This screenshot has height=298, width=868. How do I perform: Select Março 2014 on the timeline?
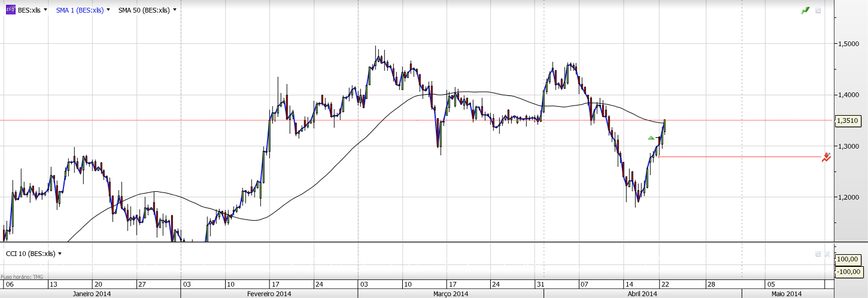click(x=451, y=294)
